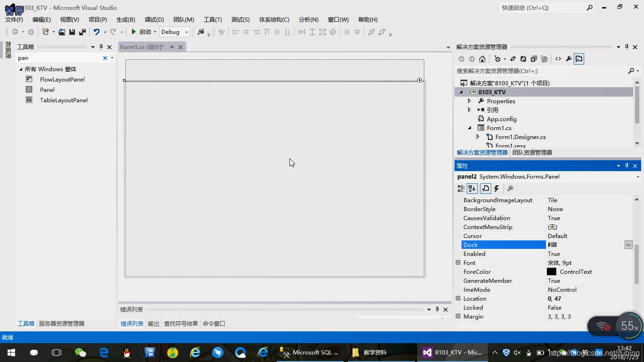Image resolution: width=644 pixels, height=362 pixels.
Task: Click the Cursor property value Default
Action: pyautogui.click(x=557, y=236)
